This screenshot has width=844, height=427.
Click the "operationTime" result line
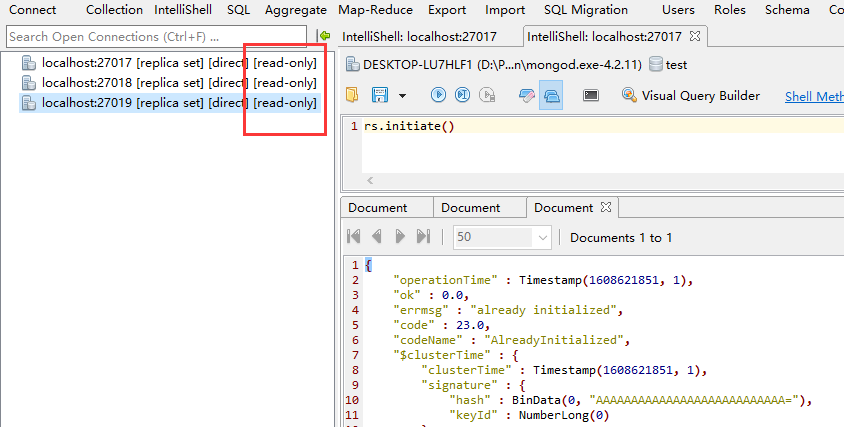(543, 280)
